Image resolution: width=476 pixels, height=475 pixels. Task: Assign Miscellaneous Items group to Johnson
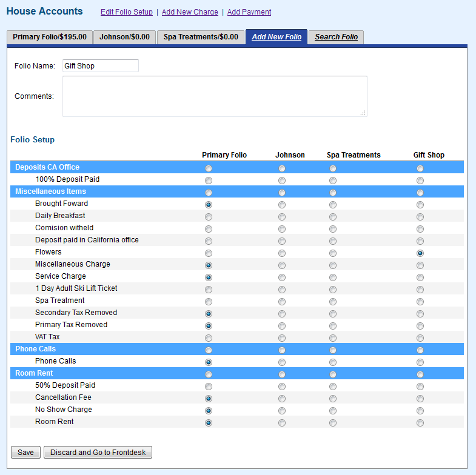[x=282, y=193]
